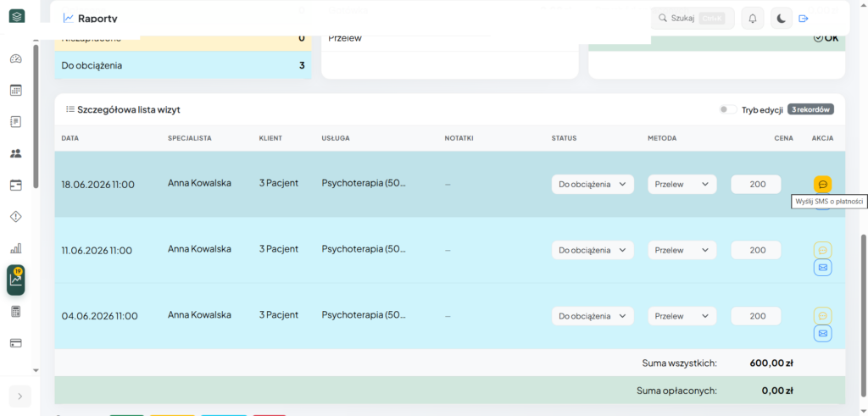Send payment SMS for 11.06.2026 visit

tap(822, 250)
